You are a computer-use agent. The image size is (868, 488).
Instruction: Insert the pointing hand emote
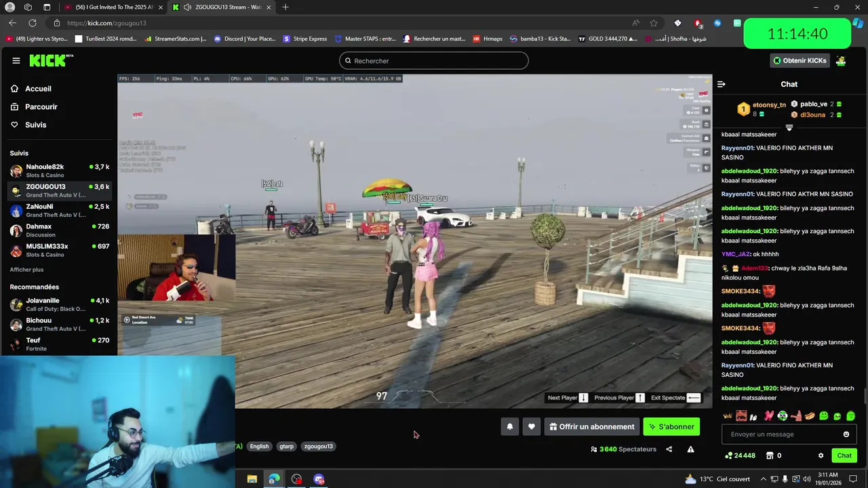point(796,416)
